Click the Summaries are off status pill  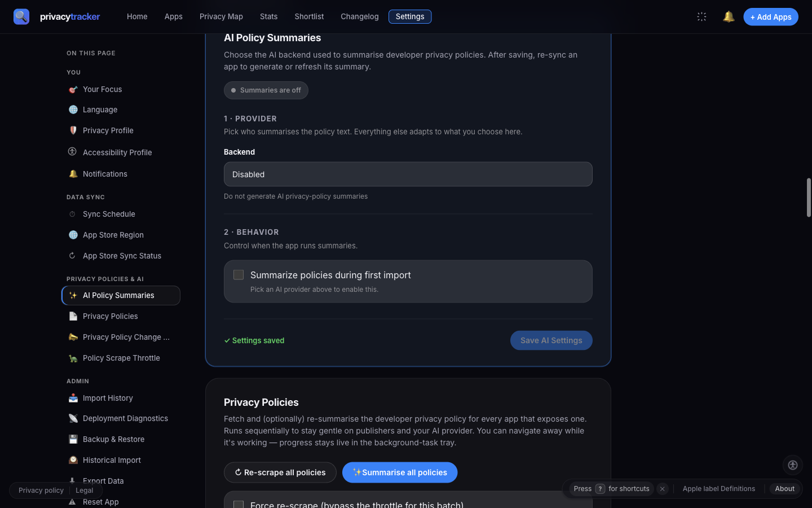(x=266, y=90)
